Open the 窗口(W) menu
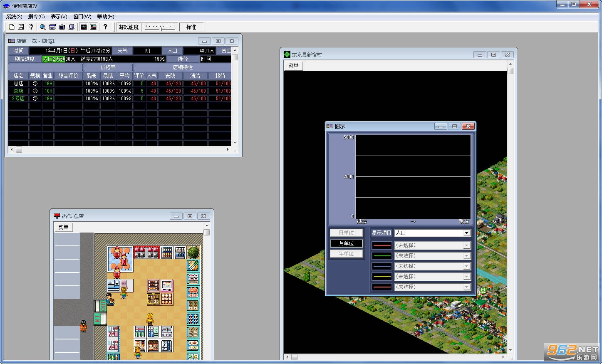Image resolution: width=602 pixels, height=364 pixels. point(82,17)
